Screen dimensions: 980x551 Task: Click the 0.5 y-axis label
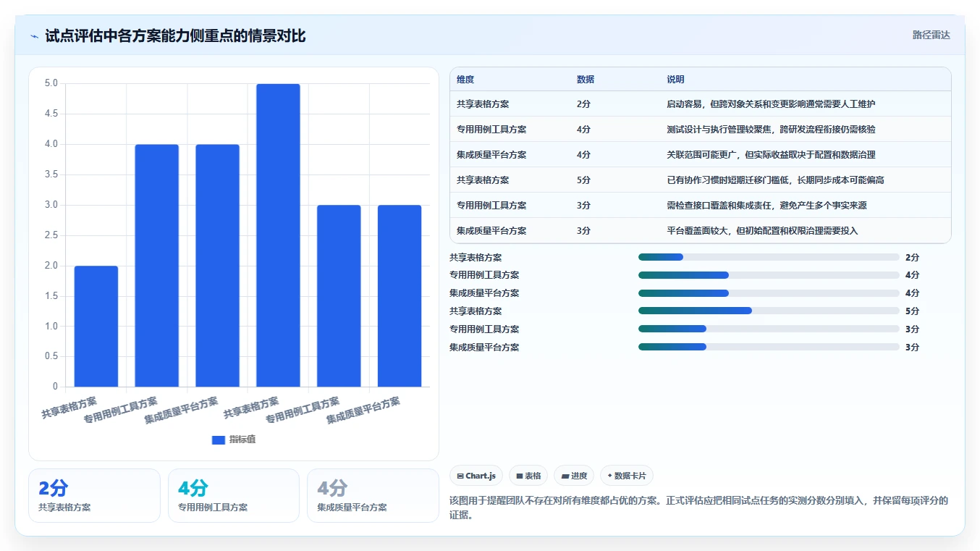point(51,356)
